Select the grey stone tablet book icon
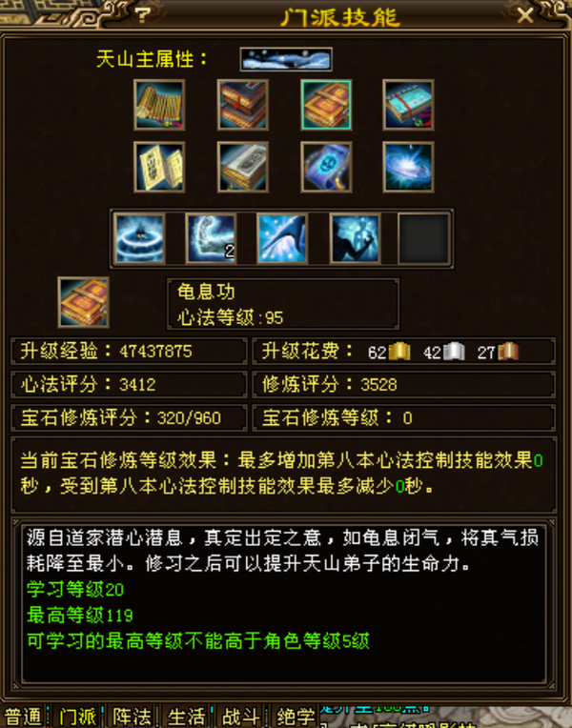 click(242, 167)
